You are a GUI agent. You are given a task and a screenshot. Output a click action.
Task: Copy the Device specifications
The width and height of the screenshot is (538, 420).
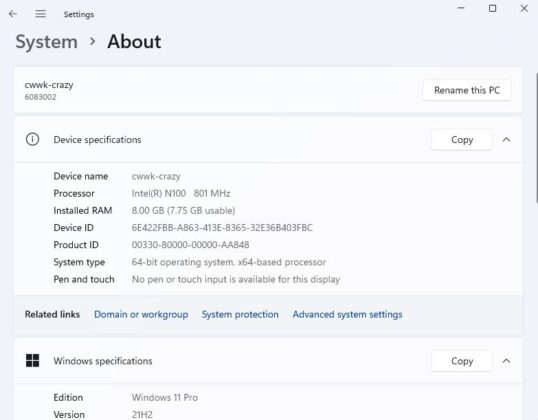click(x=461, y=140)
